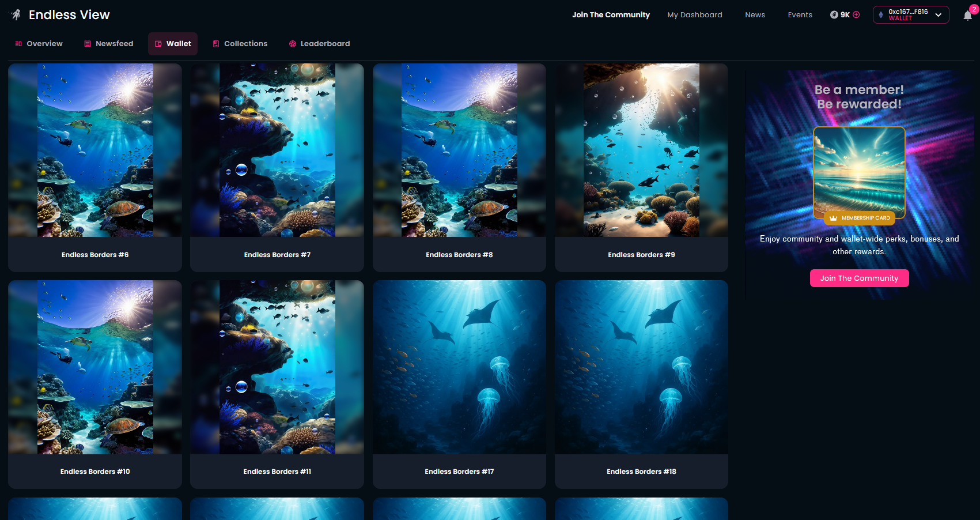Click Join The Community in top navigation
980x520 pixels.
pos(611,15)
